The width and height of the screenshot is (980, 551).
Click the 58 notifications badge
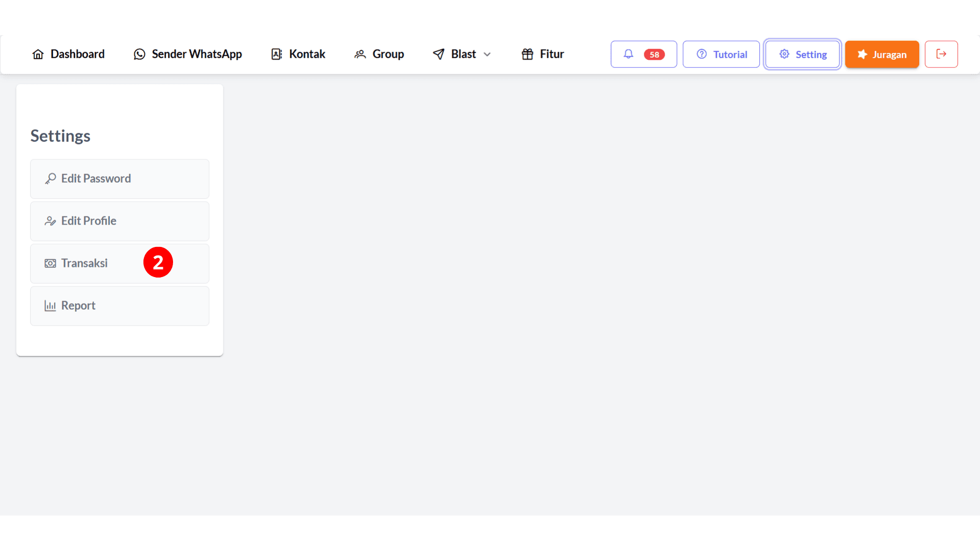[x=654, y=55]
